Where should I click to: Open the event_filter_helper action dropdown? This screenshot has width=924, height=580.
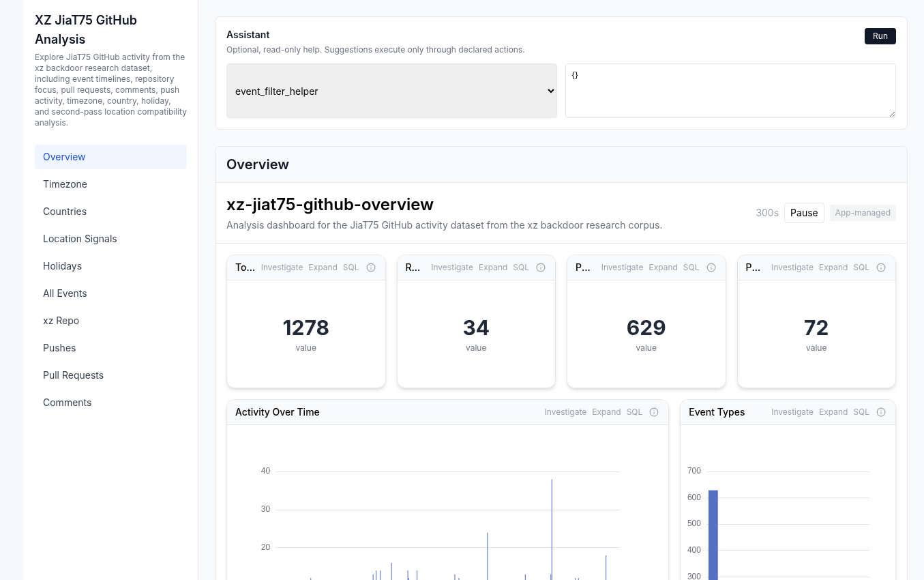(x=391, y=91)
